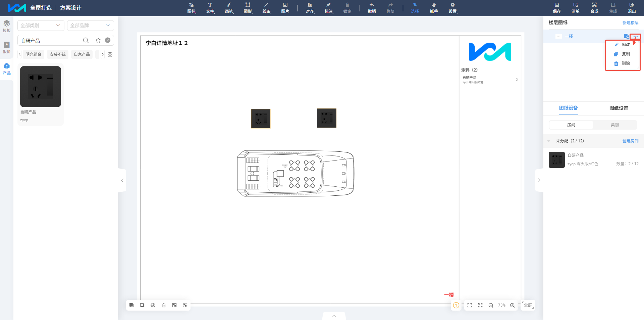Click the send-to-back layer icon

[x=142, y=305]
